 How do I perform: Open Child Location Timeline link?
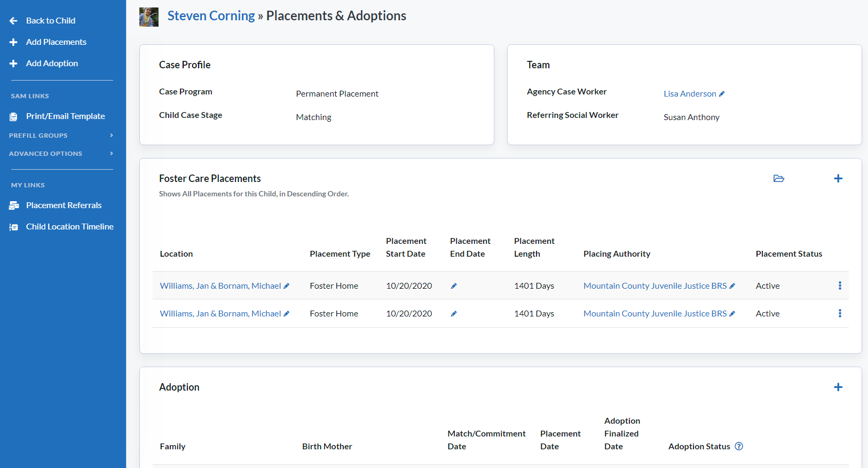[x=70, y=227]
